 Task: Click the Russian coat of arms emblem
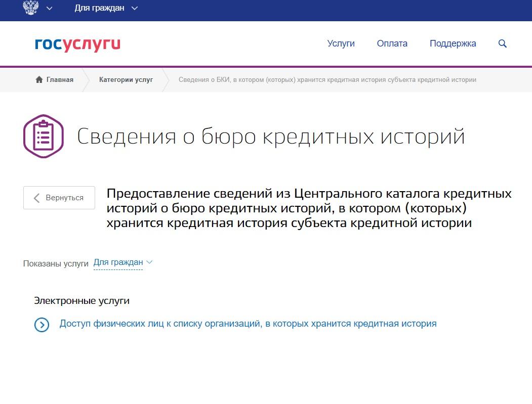30,8
